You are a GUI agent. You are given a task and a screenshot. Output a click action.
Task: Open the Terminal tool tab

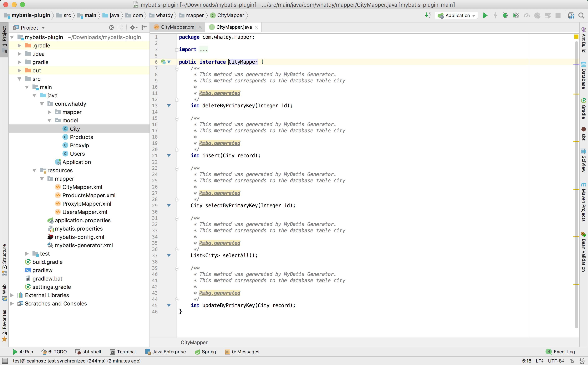click(x=123, y=352)
